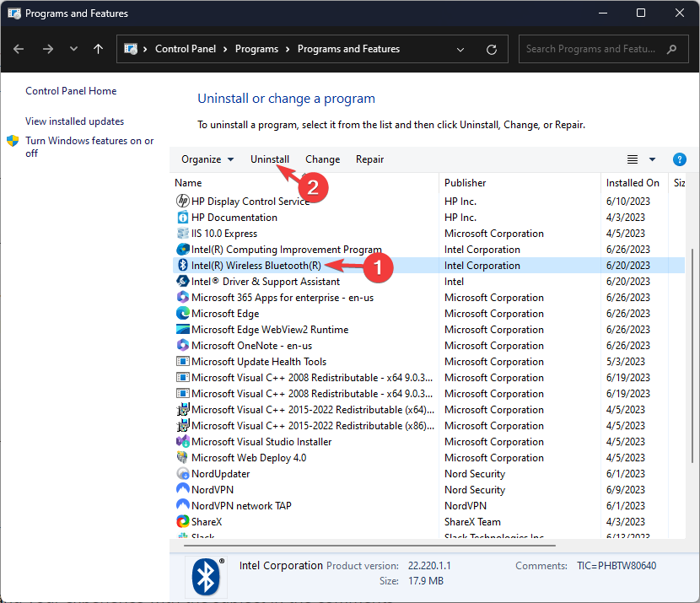Click the Control Panel icon in address bar

point(131,49)
